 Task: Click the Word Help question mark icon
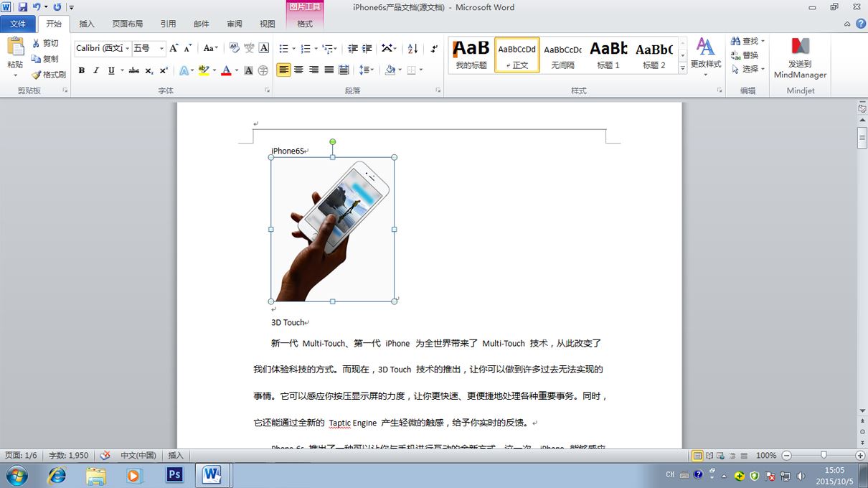click(x=859, y=24)
